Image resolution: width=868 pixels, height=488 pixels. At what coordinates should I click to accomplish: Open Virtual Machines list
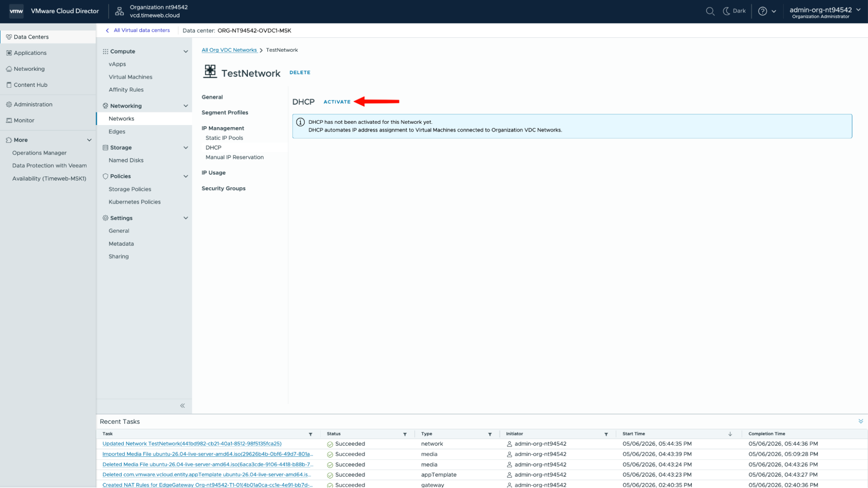coord(130,77)
